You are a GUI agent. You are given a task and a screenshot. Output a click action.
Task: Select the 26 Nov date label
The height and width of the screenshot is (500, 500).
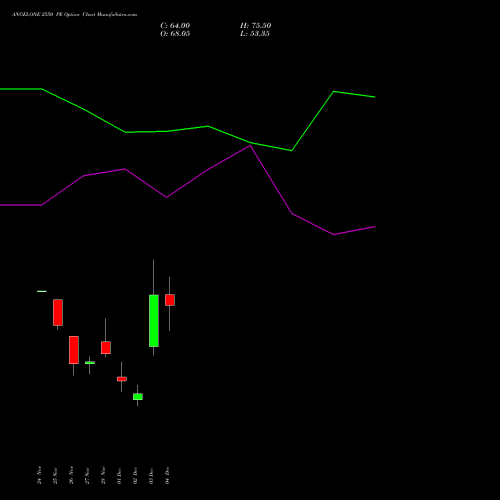[x=71, y=475]
